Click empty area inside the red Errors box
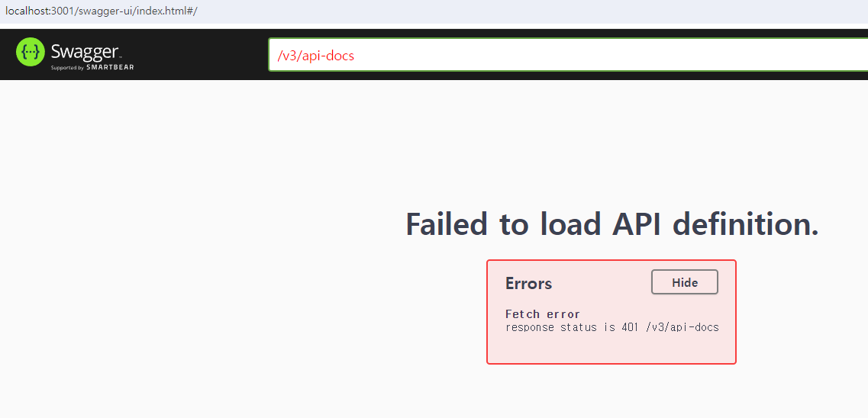Image resolution: width=868 pixels, height=418 pixels. click(611, 349)
